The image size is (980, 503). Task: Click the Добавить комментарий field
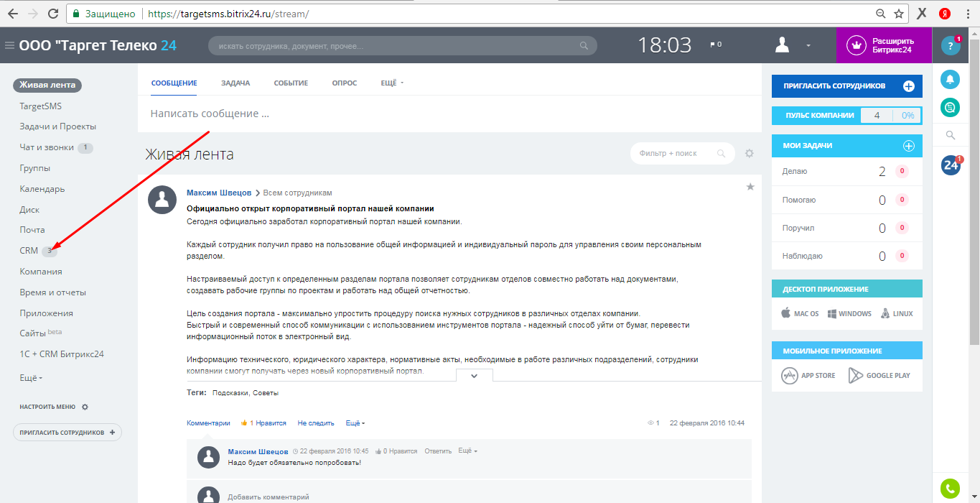tap(269, 497)
